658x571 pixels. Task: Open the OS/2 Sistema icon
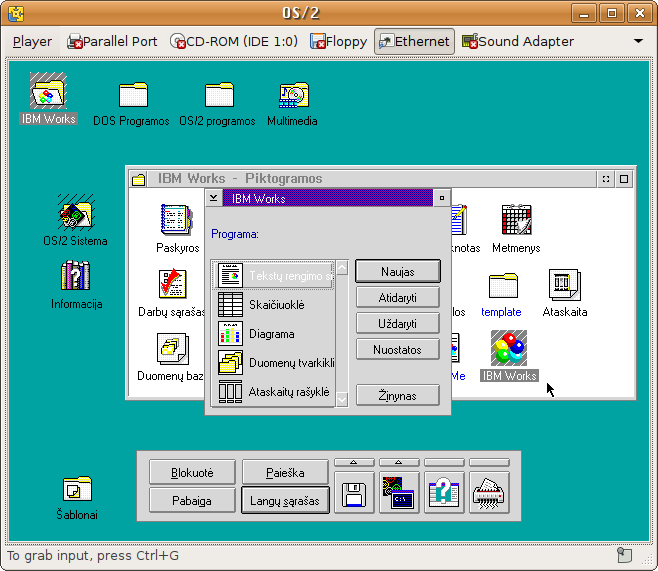[76, 213]
